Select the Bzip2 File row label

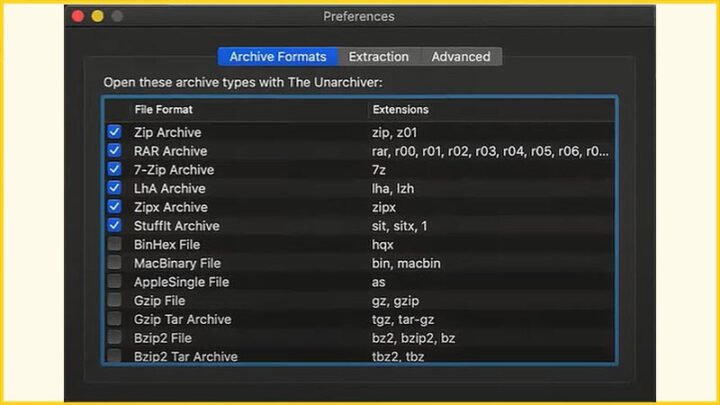coord(163,338)
